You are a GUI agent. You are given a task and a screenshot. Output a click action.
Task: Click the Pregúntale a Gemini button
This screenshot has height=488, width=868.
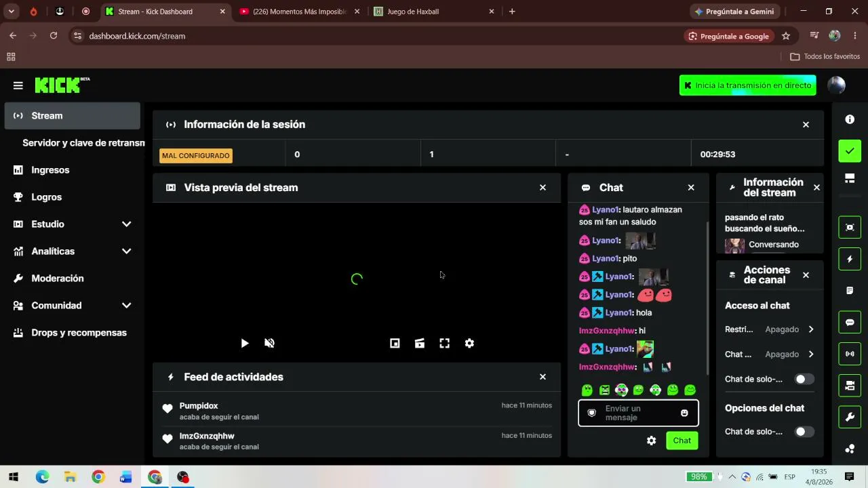coord(734,12)
